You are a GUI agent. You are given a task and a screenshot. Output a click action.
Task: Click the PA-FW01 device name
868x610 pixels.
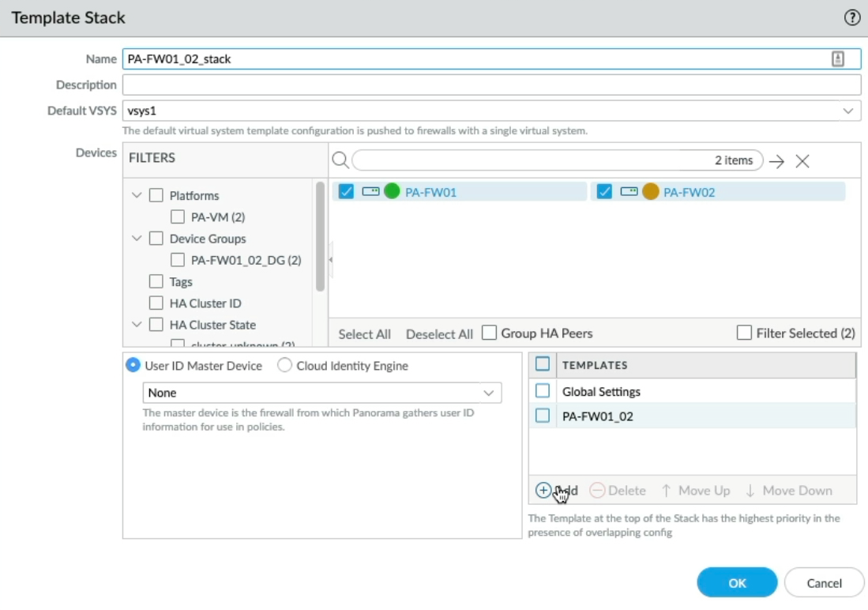(430, 192)
